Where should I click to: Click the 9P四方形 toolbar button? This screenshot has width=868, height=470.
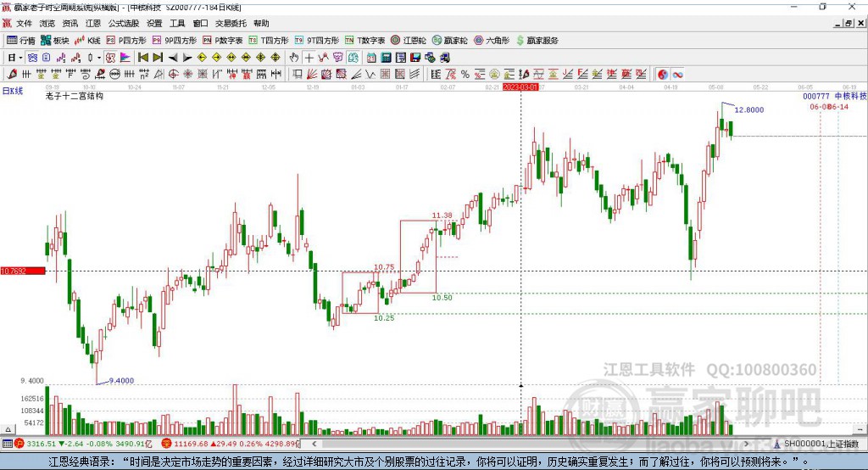pos(175,41)
